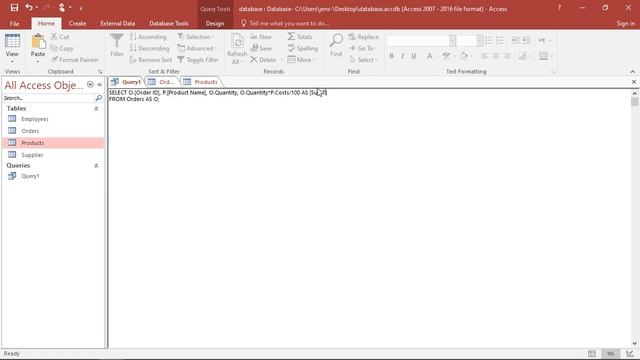The width and height of the screenshot is (640, 360).
Task: Close the current document tab X
Action: coord(634,82)
